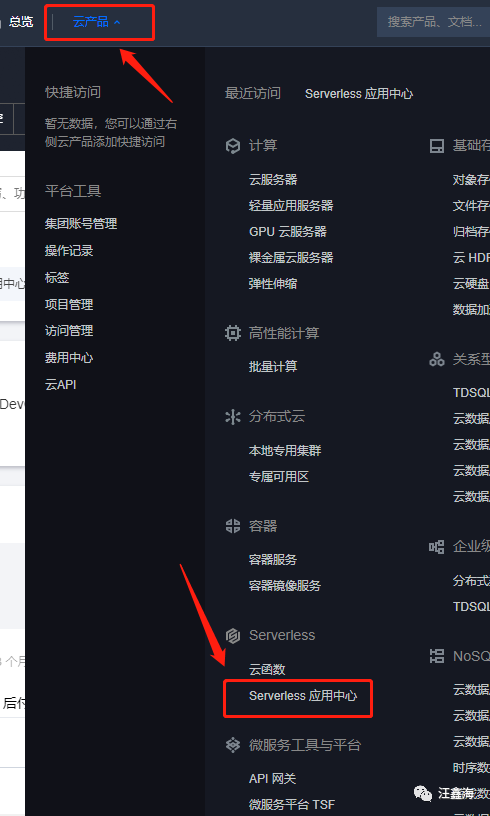Click the 微服务工具与平台 category icon
The width and height of the screenshot is (490, 816).
point(233,745)
